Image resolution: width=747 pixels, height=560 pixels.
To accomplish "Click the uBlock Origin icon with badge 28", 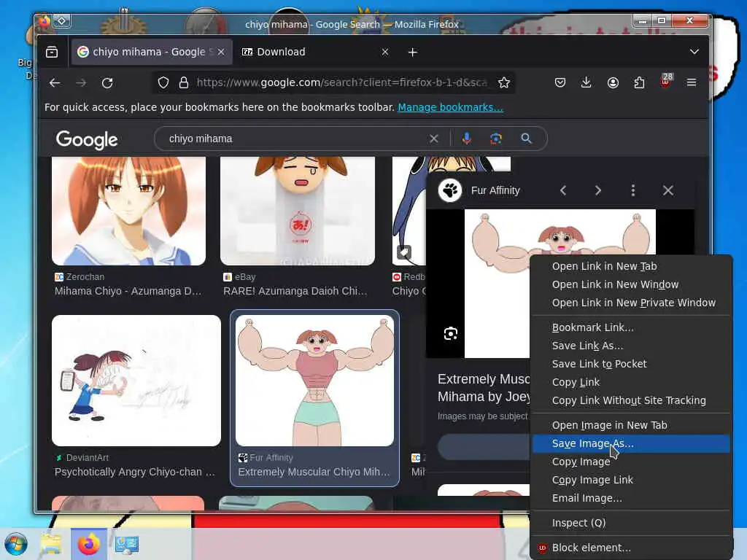I will (666, 82).
